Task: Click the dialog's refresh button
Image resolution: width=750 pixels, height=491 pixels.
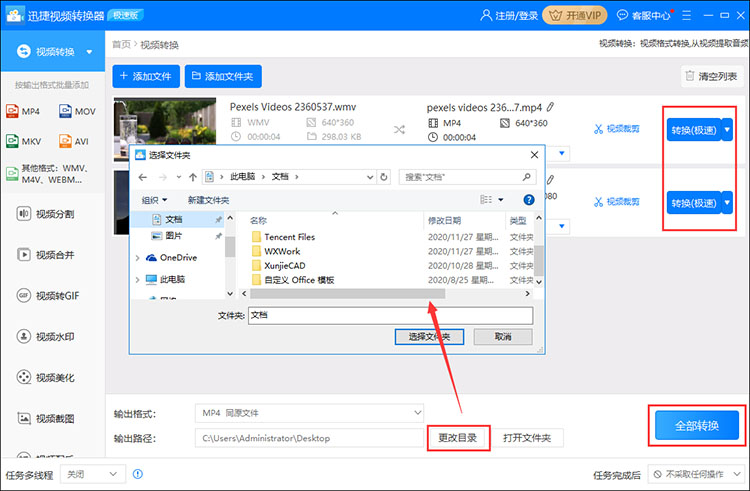Action: point(385,177)
